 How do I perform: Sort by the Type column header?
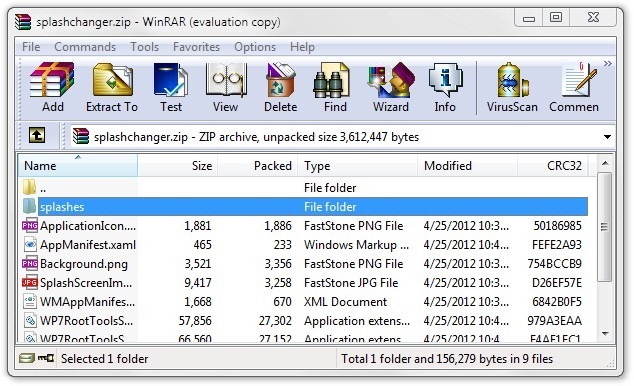click(357, 165)
